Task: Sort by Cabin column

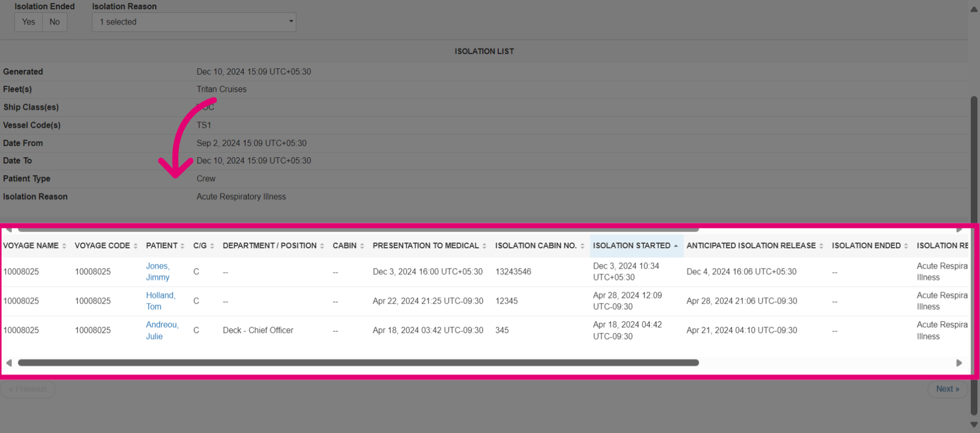Action: (349, 246)
